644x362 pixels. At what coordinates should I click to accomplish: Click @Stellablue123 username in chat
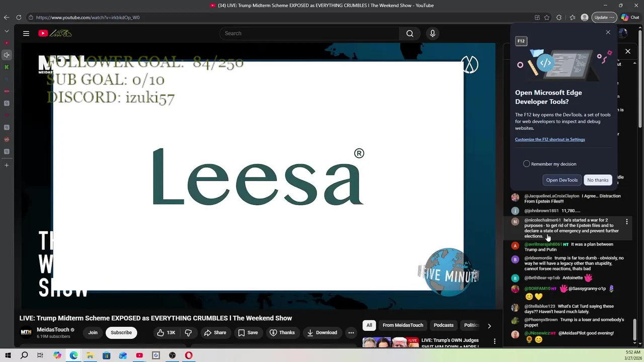pyautogui.click(x=540, y=306)
